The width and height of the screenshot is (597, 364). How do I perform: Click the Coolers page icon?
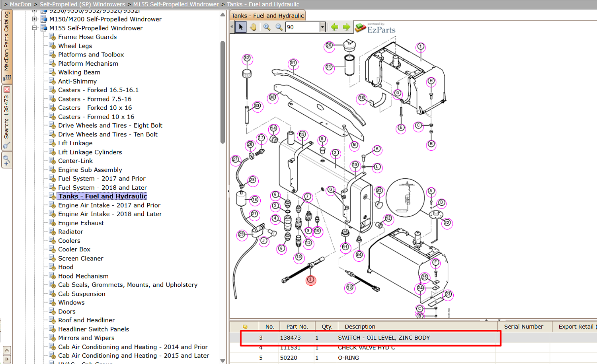[52, 240]
